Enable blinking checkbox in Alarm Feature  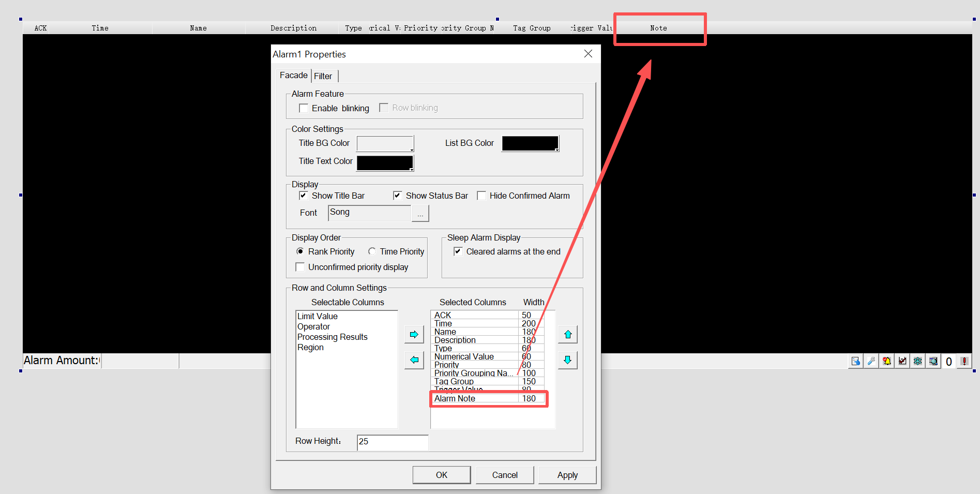(304, 108)
